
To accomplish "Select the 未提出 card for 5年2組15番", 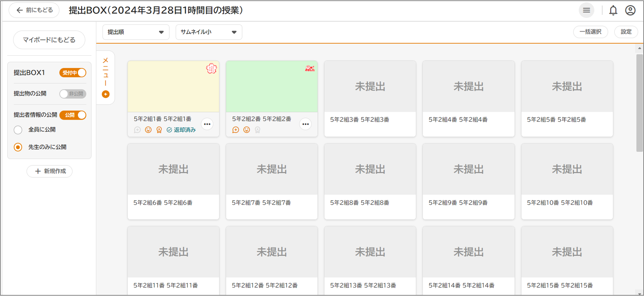I will click(567, 260).
